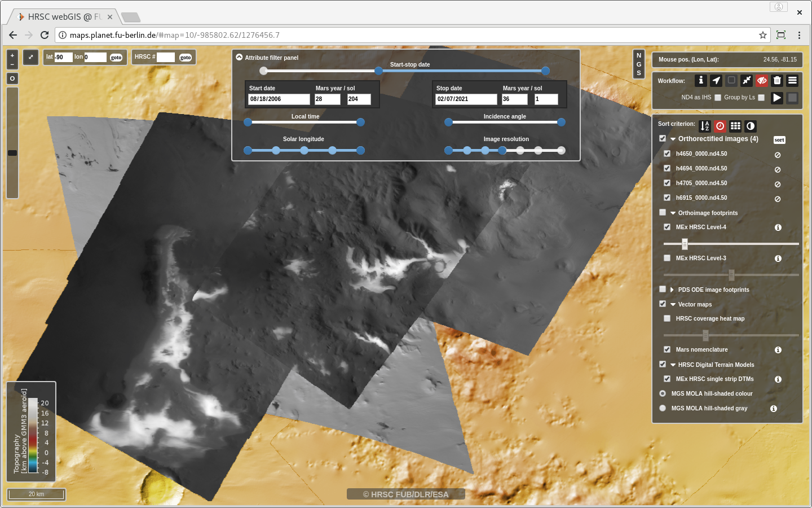Collapse the Orthoimage footprints group
The image size is (812, 508).
pos(673,213)
